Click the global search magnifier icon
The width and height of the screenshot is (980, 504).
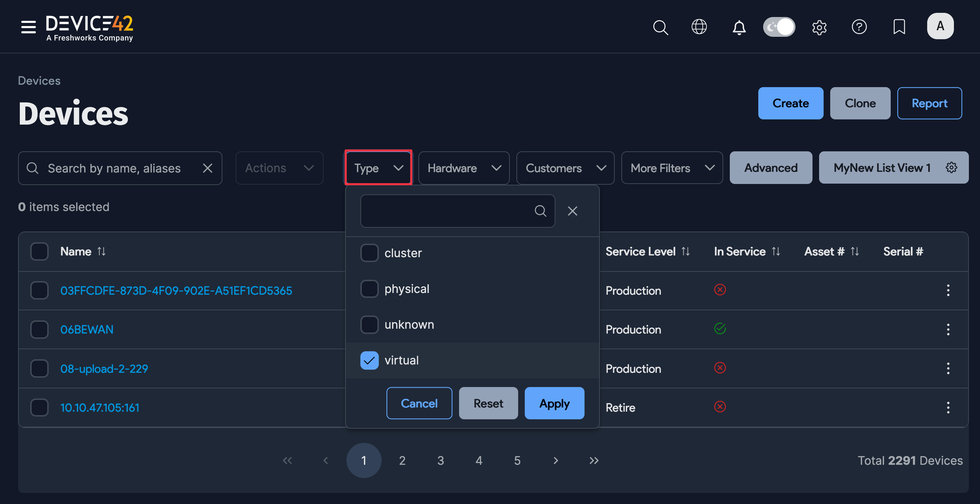pos(660,27)
